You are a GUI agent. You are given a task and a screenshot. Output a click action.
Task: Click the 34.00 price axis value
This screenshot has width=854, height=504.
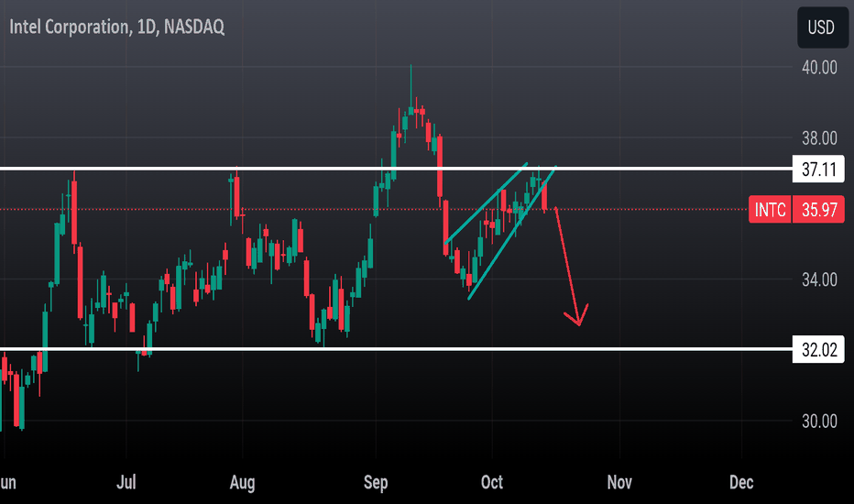tap(819, 280)
